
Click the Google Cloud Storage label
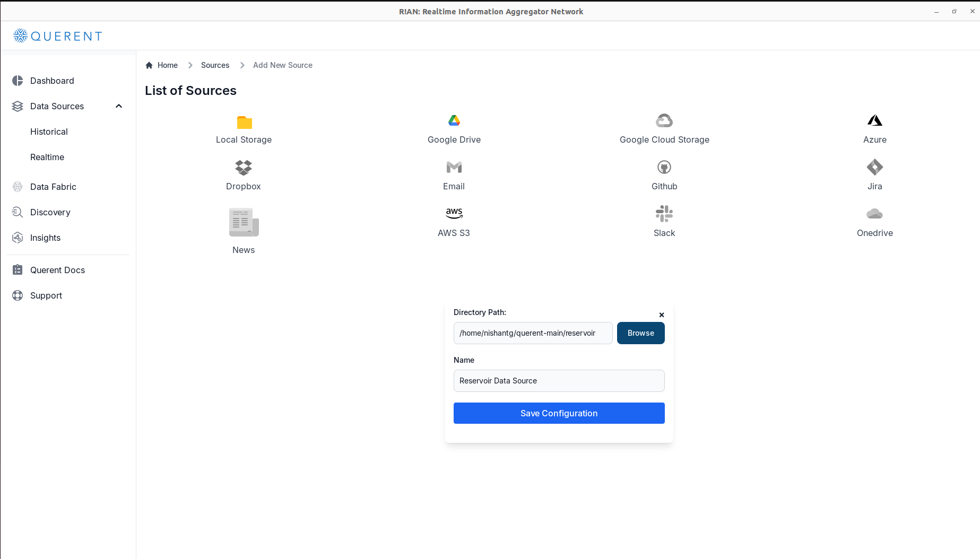[664, 139]
